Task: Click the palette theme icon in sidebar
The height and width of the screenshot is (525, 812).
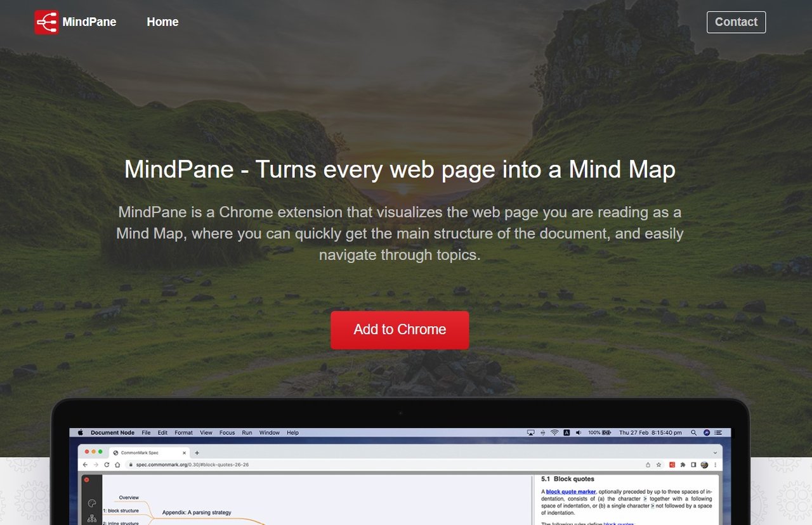Action: pyautogui.click(x=91, y=504)
